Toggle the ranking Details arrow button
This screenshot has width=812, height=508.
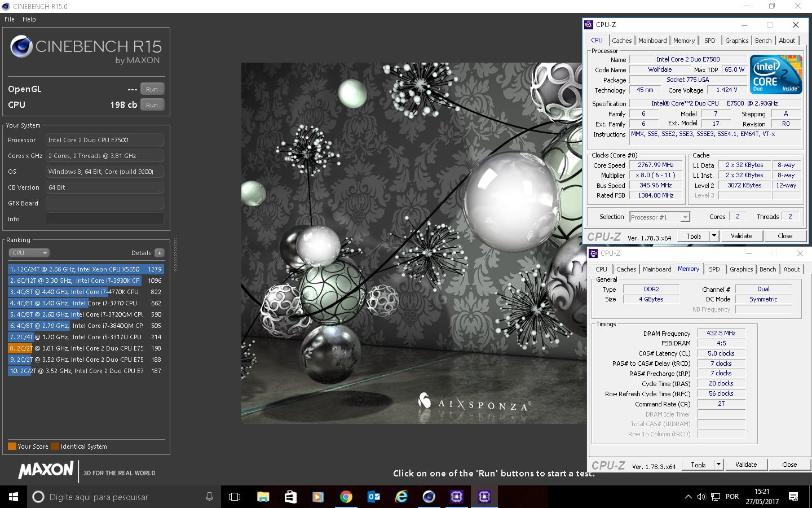[x=160, y=253]
